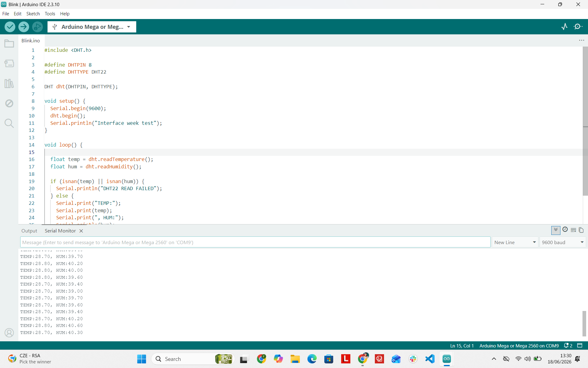
Task: Click the Arduino IDE taskbar icon
Action: 447,359
